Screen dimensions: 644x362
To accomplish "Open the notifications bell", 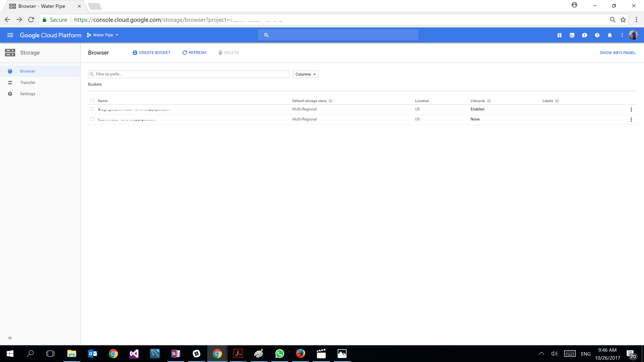I will (610, 35).
